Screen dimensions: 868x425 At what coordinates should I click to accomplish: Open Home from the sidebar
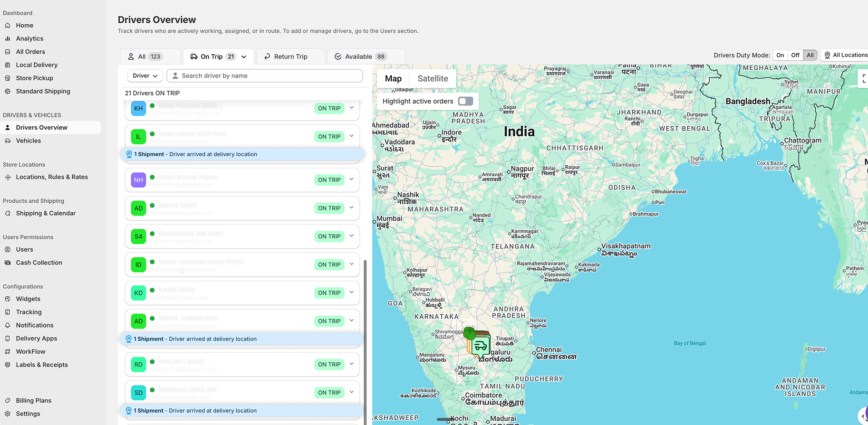[24, 25]
